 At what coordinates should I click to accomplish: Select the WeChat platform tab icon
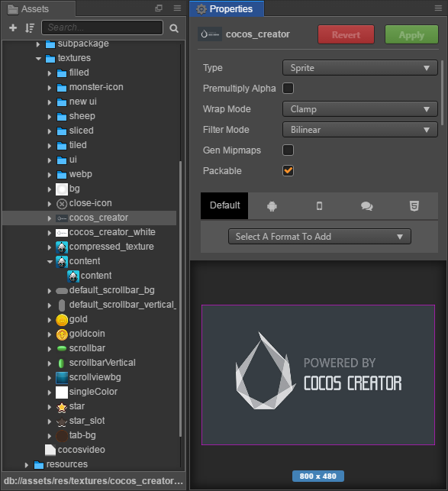(366, 206)
